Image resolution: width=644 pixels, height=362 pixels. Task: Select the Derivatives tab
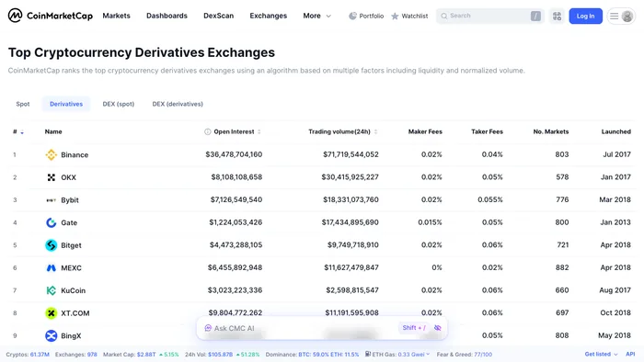(x=66, y=104)
